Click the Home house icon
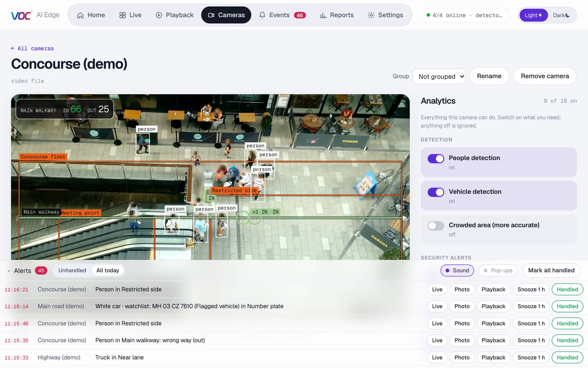Viewport: 588px width, 368px height. point(80,15)
